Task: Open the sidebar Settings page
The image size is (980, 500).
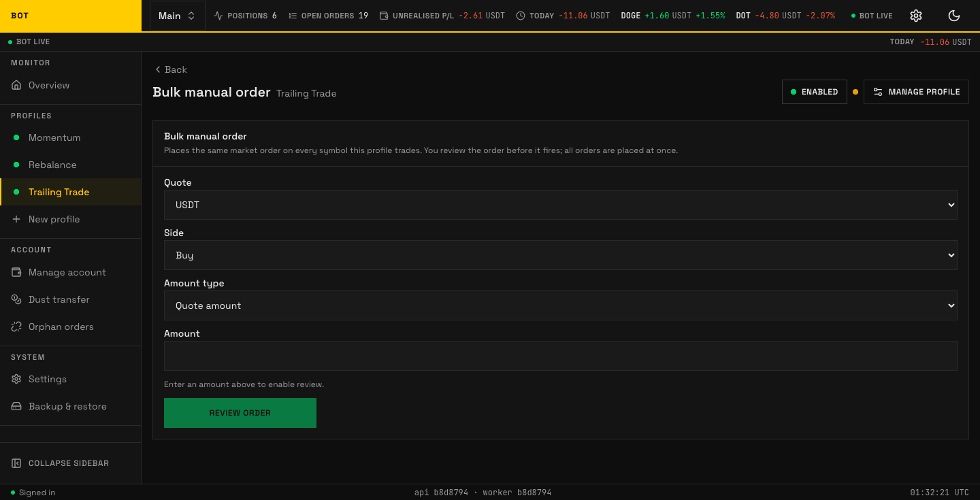Action: (x=71, y=379)
